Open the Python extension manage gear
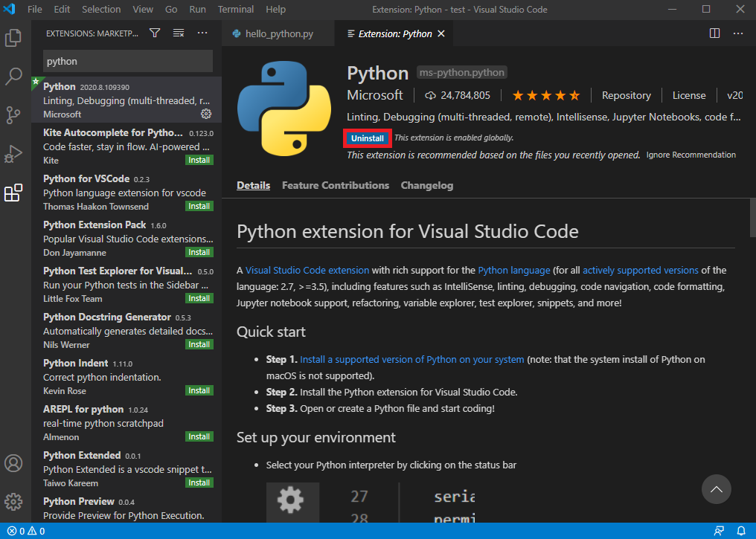Image resolution: width=756 pixels, height=539 pixels. (x=206, y=114)
